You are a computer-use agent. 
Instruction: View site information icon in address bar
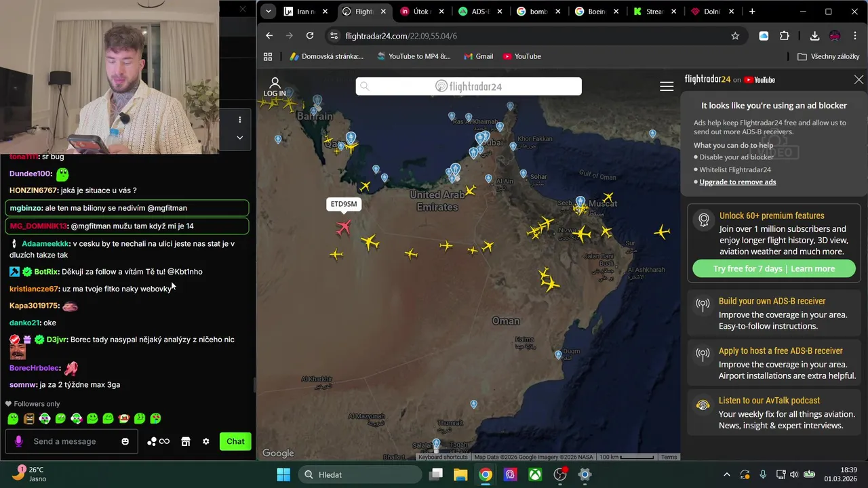(x=332, y=36)
